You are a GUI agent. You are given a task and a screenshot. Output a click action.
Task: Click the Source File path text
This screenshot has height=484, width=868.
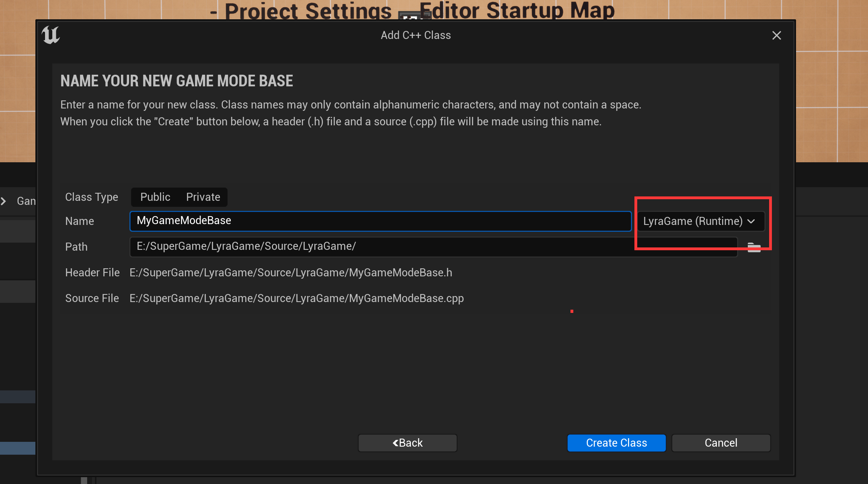click(296, 298)
